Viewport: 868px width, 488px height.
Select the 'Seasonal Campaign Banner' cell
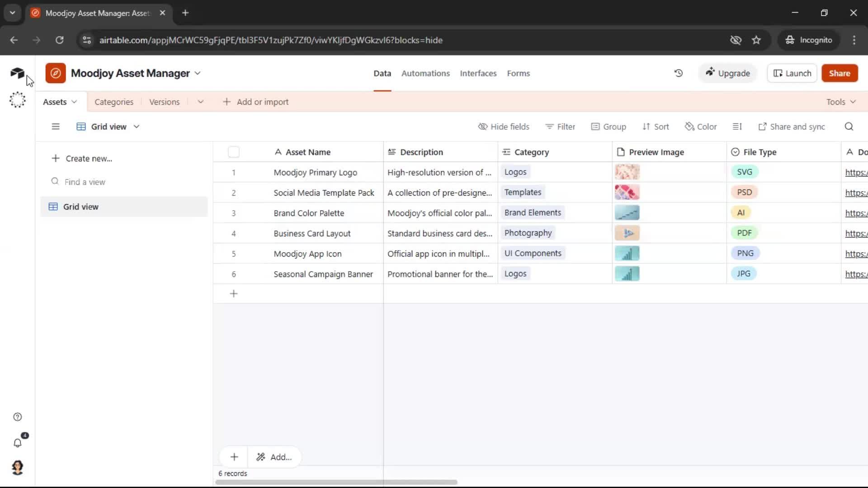(323, 274)
